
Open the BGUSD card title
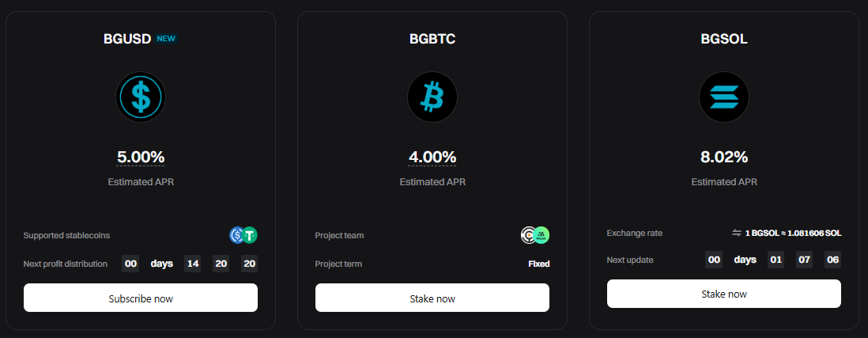tap(126, 38)
